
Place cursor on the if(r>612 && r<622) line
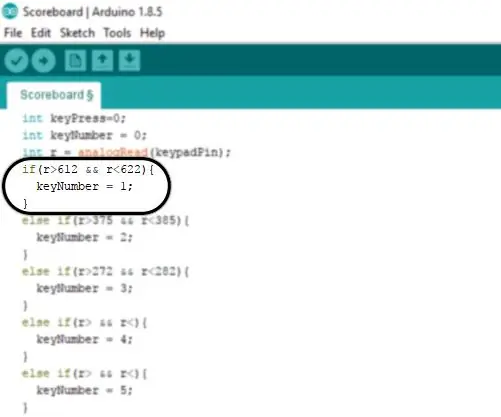(x=88, y=169)
